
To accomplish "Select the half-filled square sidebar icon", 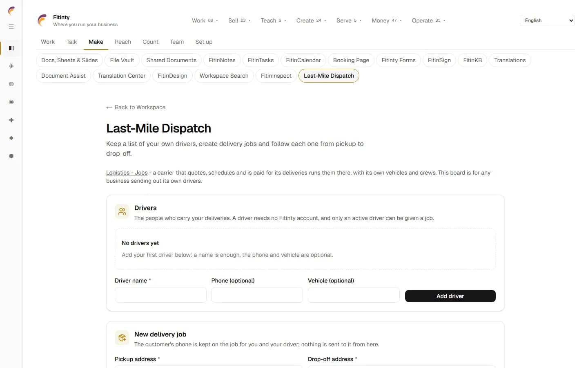I will (11, 48).
